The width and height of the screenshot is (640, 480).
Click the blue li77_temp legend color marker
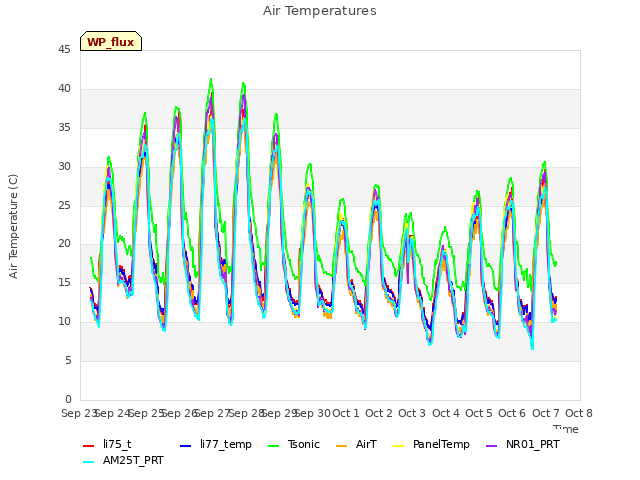pos(186,446)
